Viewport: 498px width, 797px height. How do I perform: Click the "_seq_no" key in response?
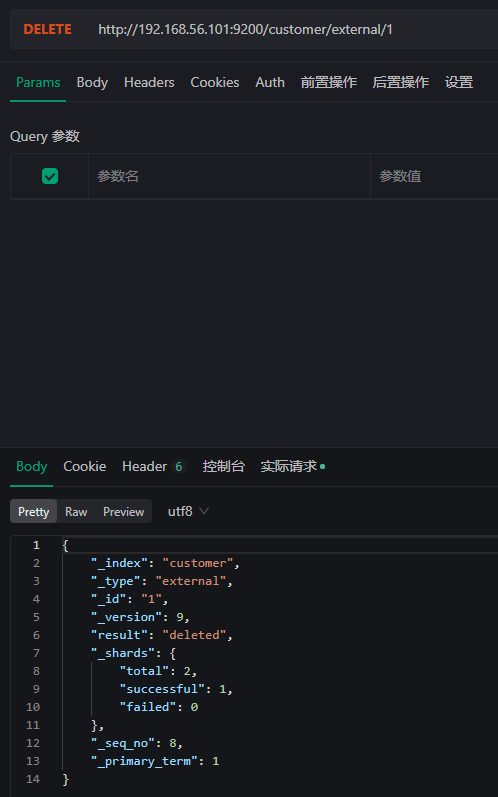[123, 743]
